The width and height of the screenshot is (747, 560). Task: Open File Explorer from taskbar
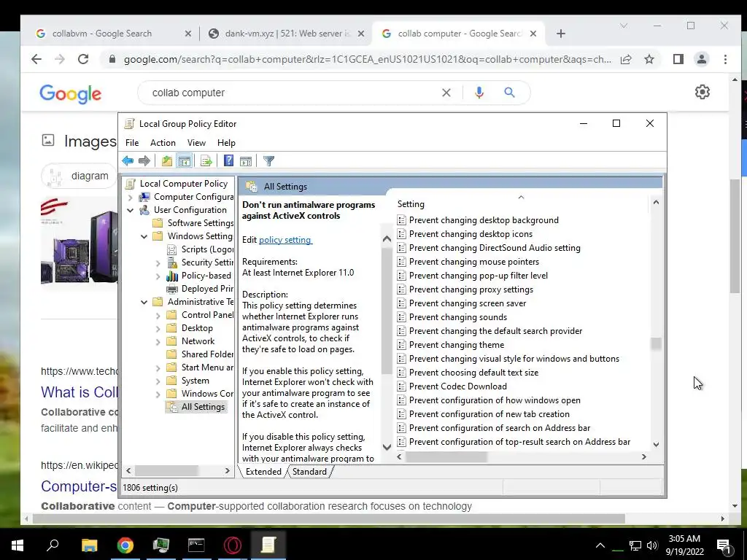point(90,545)
